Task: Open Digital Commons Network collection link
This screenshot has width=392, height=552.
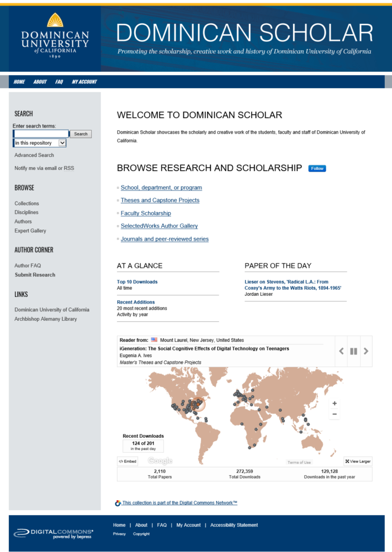Action: pos(179,503)
